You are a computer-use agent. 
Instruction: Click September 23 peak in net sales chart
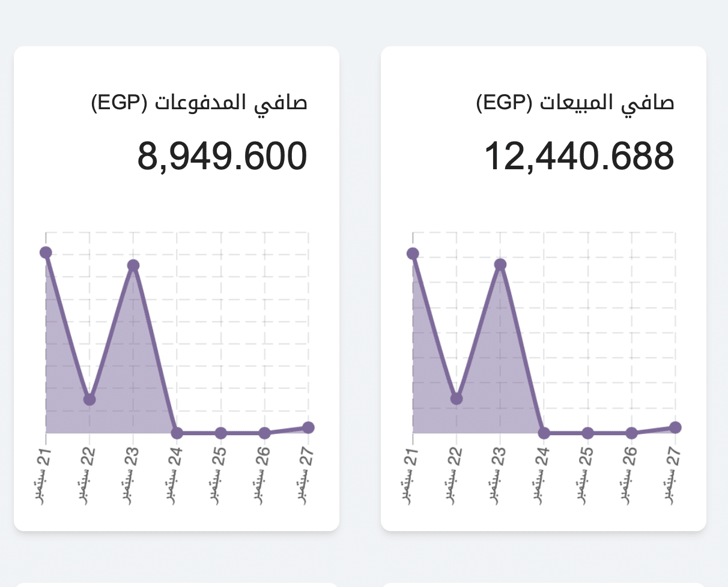(500, 265)
